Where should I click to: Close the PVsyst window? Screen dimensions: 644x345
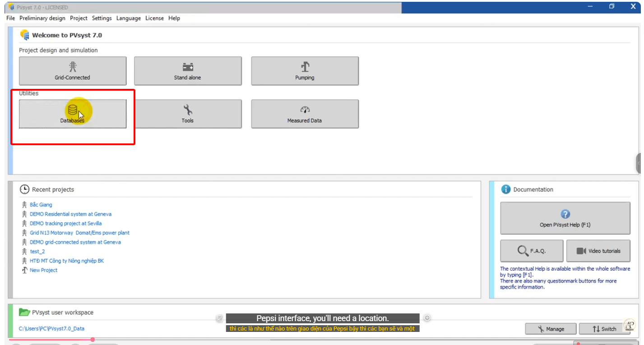point(633,6)
